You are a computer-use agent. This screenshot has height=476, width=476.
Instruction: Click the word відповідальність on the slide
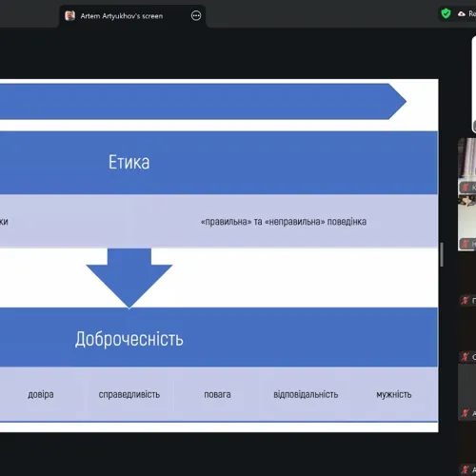coord(306,394)
